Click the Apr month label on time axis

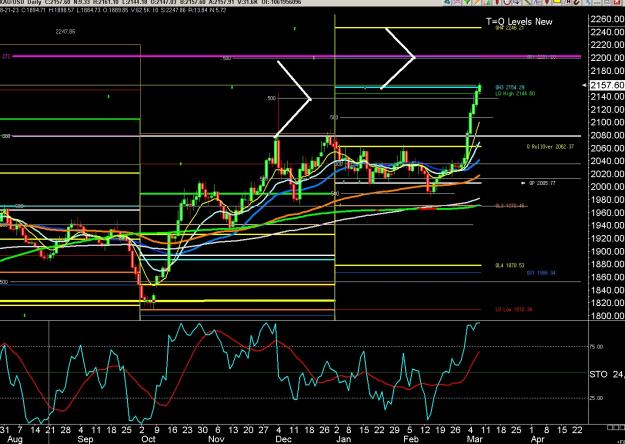click(x=538, y=439)
